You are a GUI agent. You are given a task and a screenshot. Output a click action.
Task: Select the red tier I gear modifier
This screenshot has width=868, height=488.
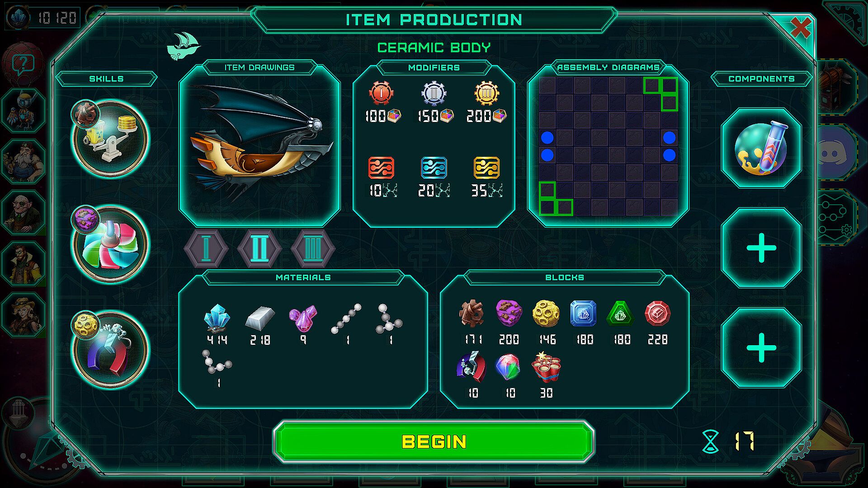(381, 93)
